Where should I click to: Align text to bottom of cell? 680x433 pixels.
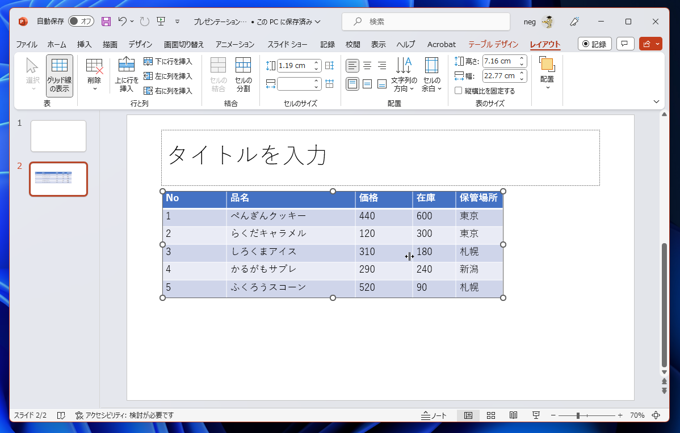(x=382, y=84)
